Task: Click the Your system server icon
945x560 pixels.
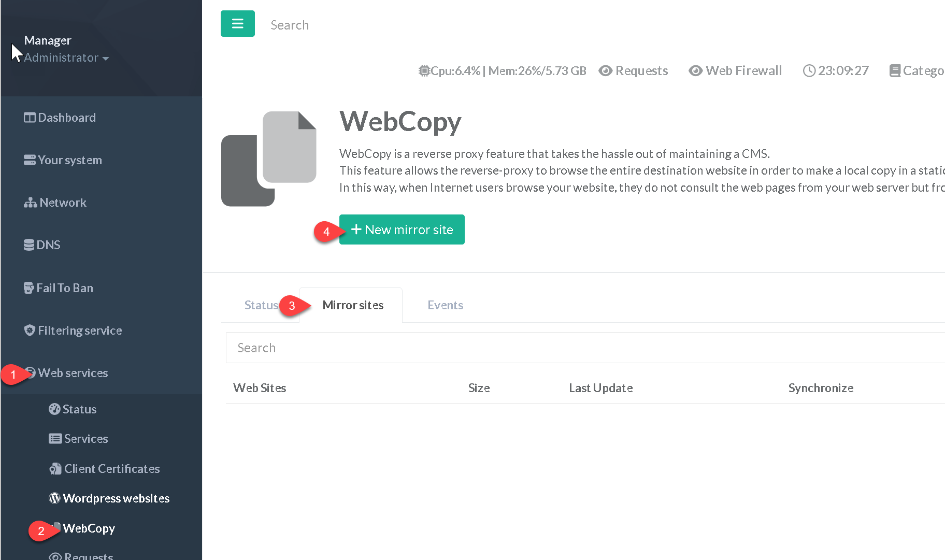Action: click(30, 160)
